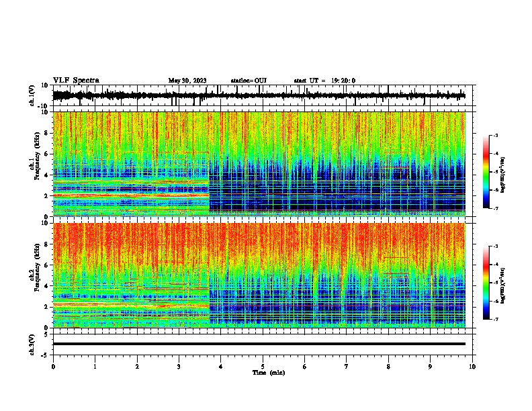
Task: Click the ch.2 frequency axis "6" tick label
Action: pos(46,265)
